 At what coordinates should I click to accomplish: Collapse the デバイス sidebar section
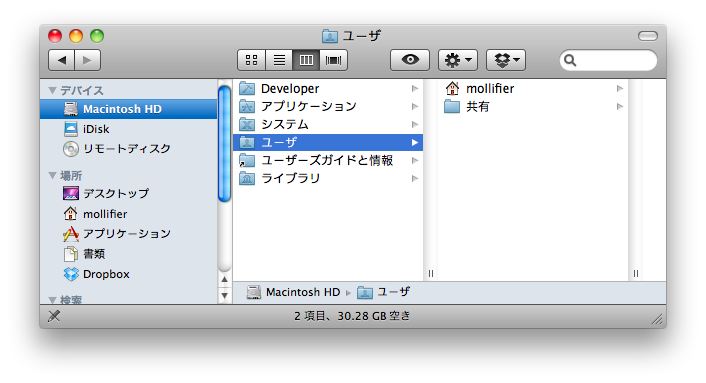(x=52, y=90)
